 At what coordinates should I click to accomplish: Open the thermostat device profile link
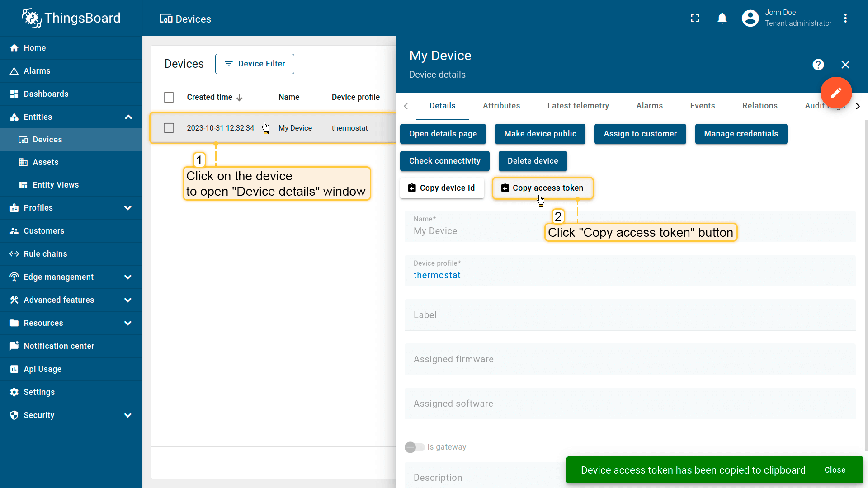(437, 275)
